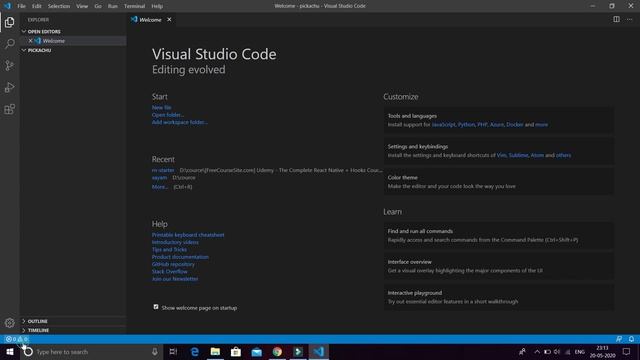
Task: Open Google Chrome from taskbar
Action: [277, 351]
